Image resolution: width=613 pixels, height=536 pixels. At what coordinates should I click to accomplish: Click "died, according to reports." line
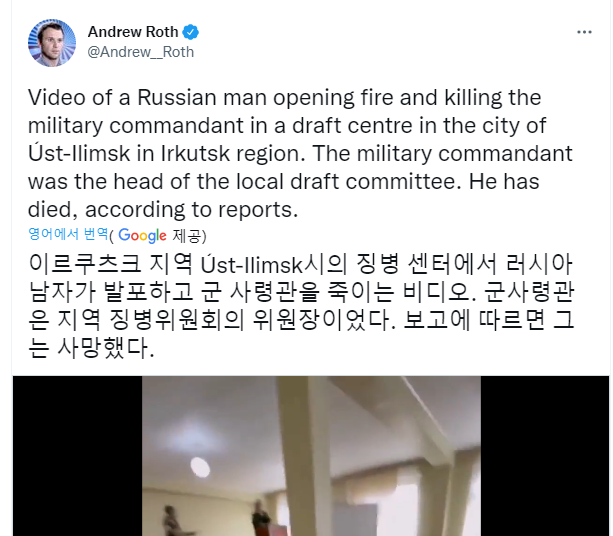tap(163, 210)
